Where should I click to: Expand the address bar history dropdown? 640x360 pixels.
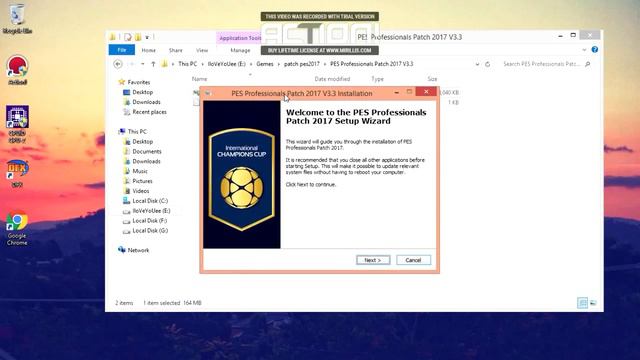477,64
